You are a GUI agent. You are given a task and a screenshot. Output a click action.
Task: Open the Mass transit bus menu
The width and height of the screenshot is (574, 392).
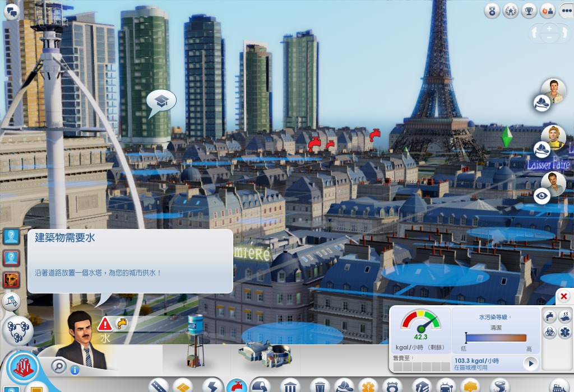click(446, 385)
